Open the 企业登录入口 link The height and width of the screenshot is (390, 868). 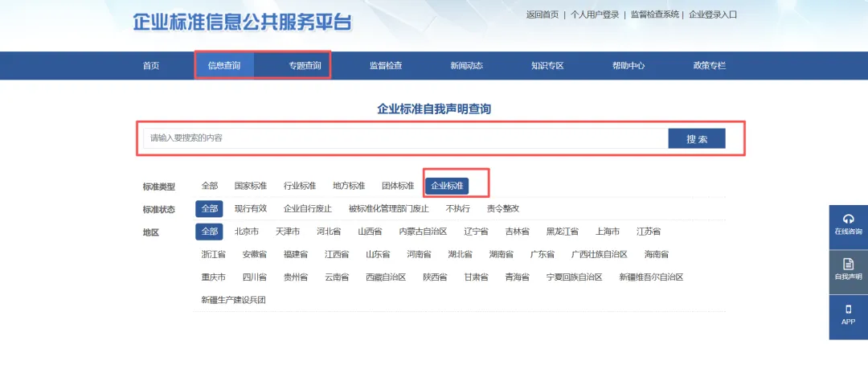713,15
